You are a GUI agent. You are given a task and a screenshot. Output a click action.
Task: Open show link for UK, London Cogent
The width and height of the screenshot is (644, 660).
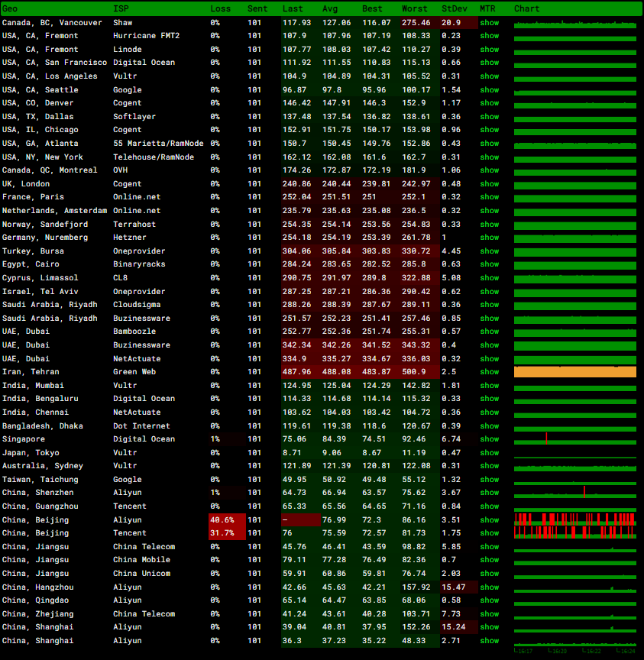(x=489, y=184)
